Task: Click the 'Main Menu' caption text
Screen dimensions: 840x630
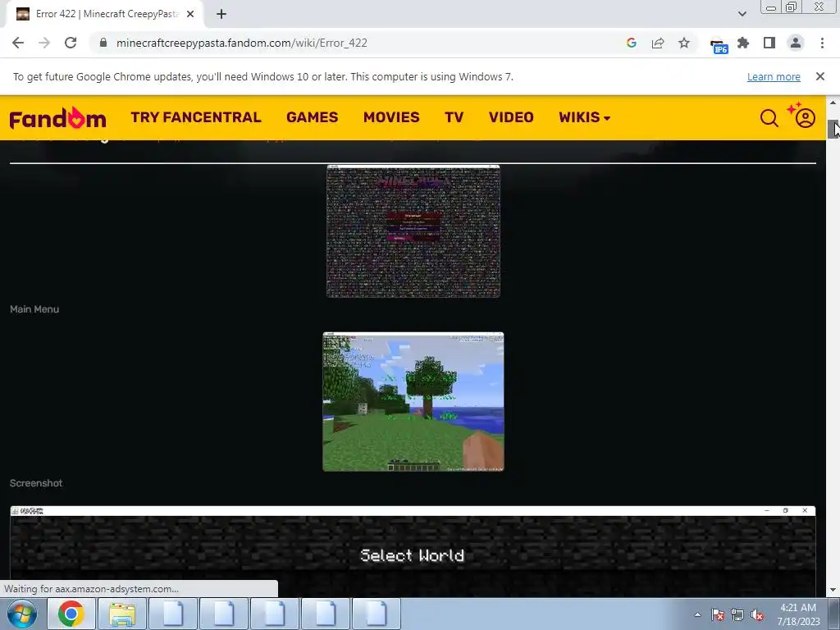Action: coord(34,309)
